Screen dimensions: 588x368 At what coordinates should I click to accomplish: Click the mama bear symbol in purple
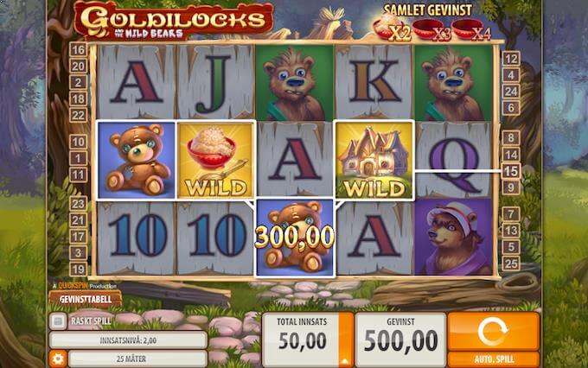point(453,238)
